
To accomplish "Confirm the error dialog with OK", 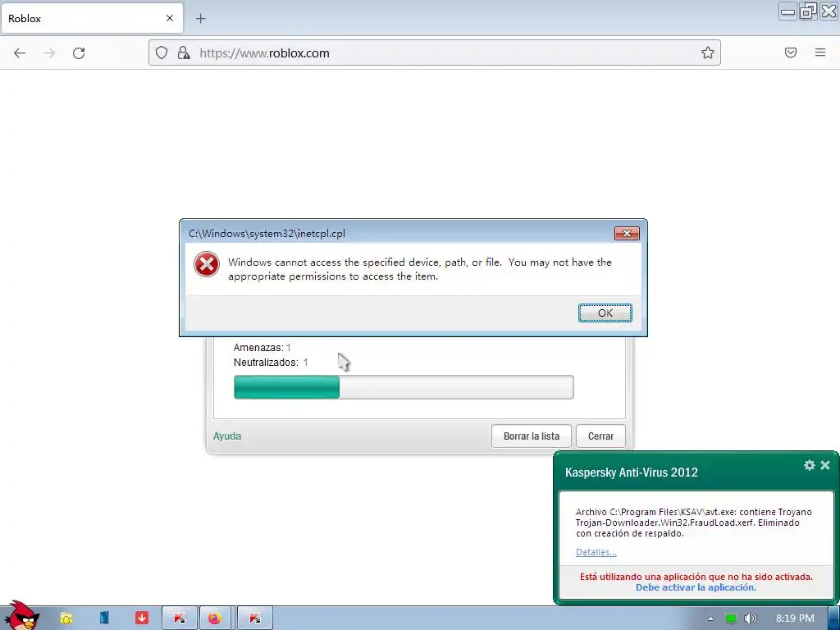I will (605, 313).
